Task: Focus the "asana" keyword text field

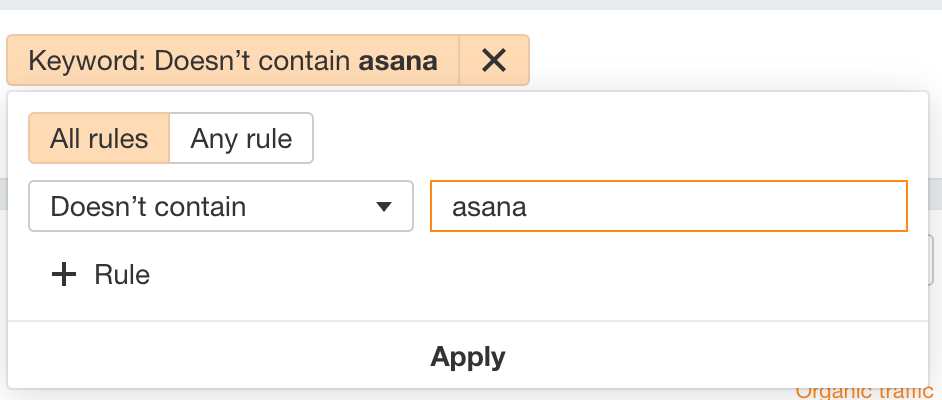Action: (x=668, y=207)
